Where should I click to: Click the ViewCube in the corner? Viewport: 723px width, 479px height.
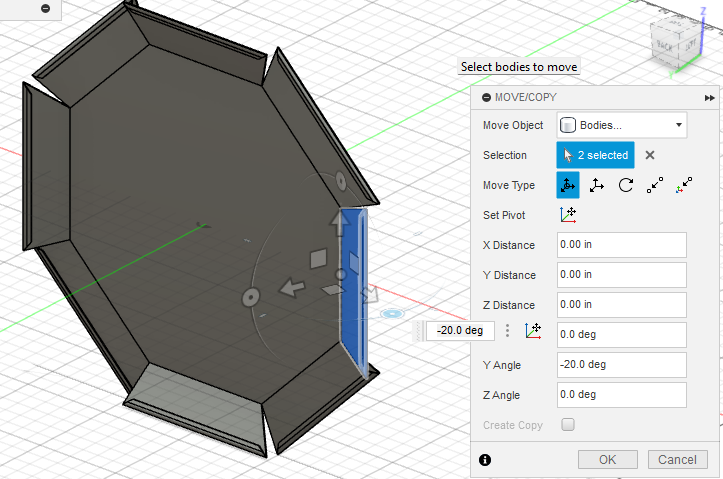(674, 42)
